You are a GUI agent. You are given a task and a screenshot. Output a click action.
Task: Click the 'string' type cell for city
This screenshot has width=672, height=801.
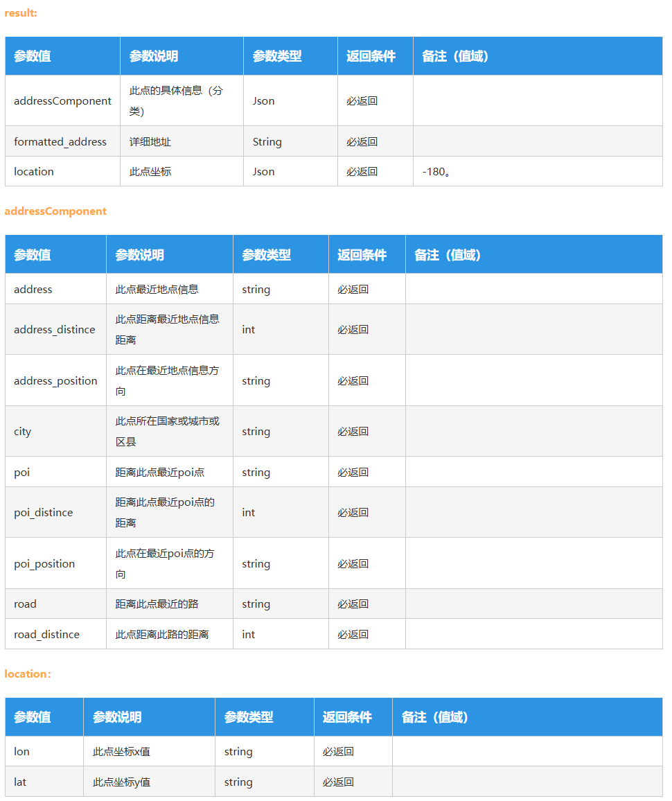[x=281, y=431]
